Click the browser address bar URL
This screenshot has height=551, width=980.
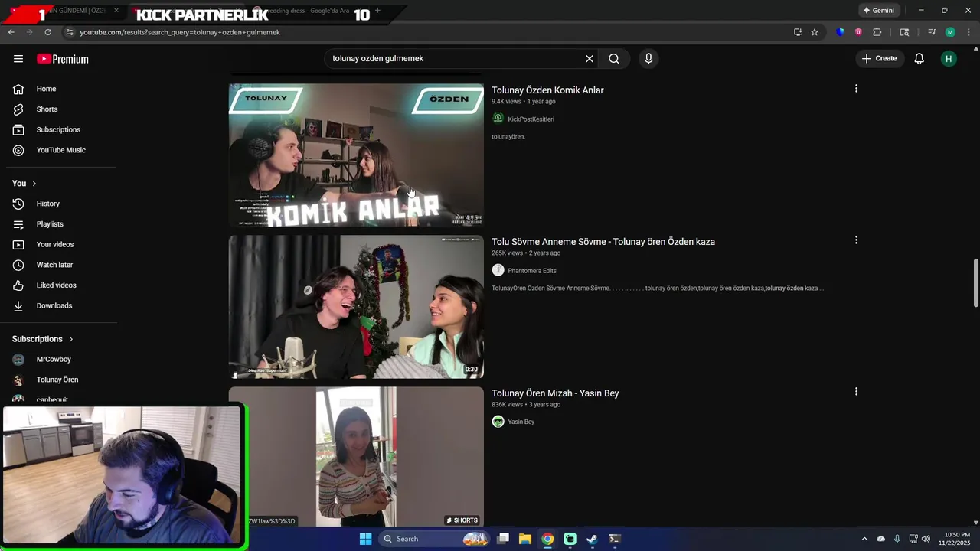coord(180,32)
